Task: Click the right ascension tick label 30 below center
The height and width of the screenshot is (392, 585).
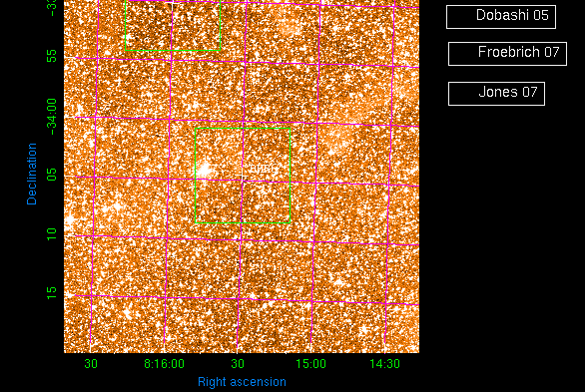Action: pos(238,364)
